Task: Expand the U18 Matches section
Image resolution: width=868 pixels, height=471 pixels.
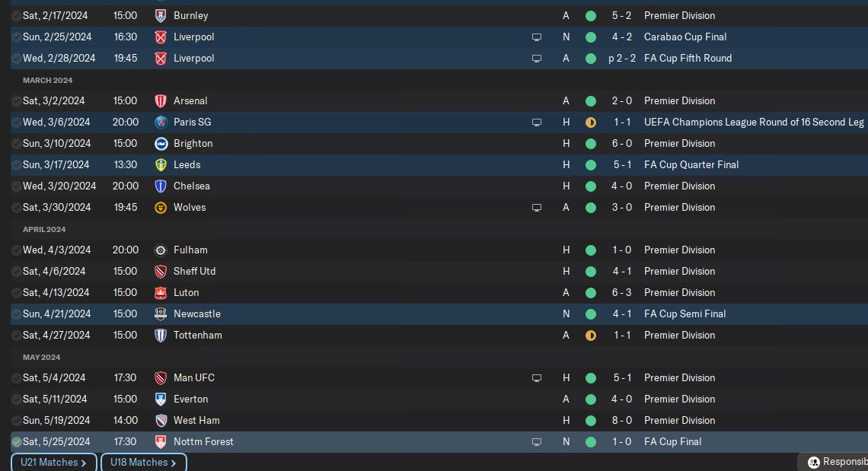Action: click(143, 462)
